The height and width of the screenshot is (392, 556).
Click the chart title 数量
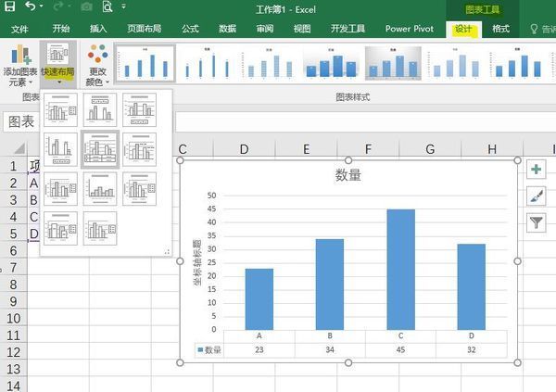click(x=347, y=175)
